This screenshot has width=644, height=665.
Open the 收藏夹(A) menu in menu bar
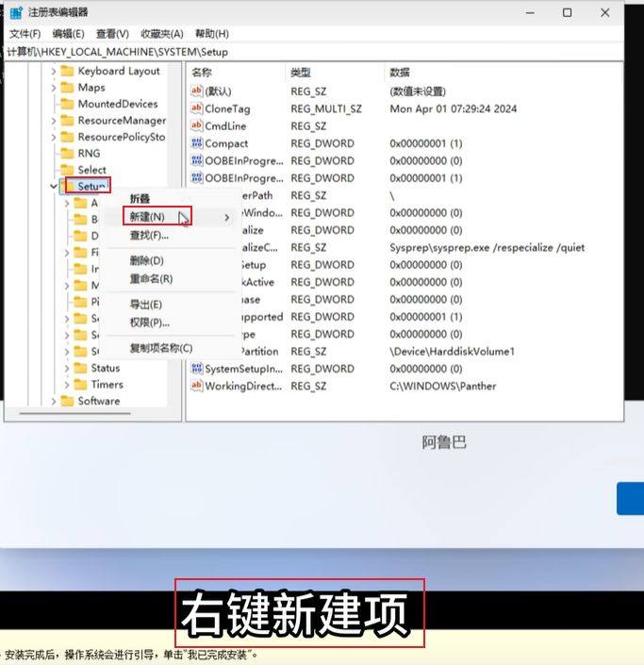pos(162,34)
